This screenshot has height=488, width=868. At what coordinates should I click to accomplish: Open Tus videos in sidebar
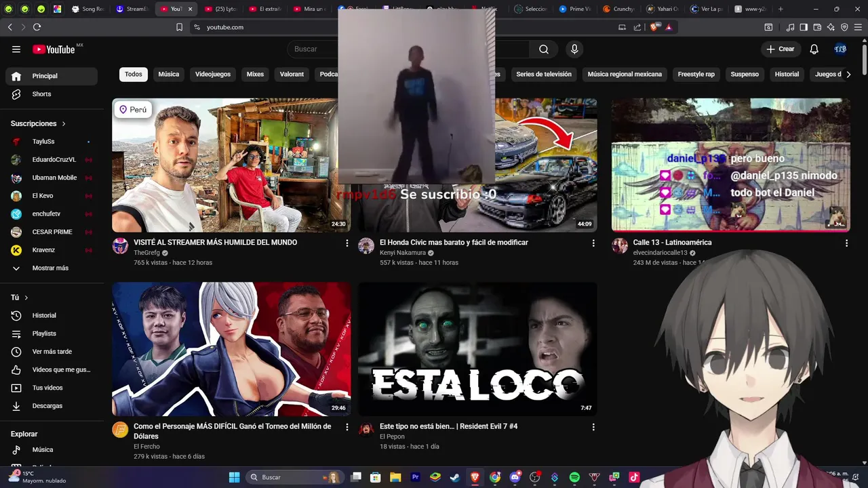[x=52, y=388]
